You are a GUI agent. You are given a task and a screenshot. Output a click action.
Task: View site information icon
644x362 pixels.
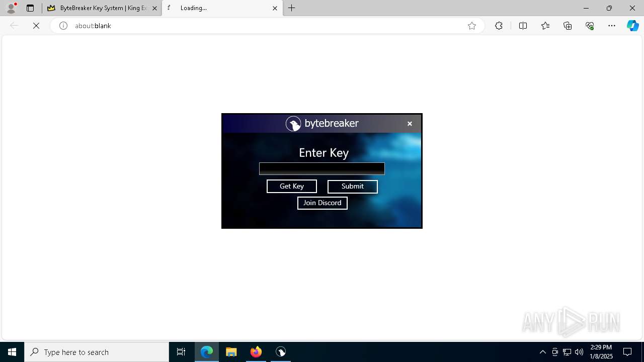tap(63, 26)
